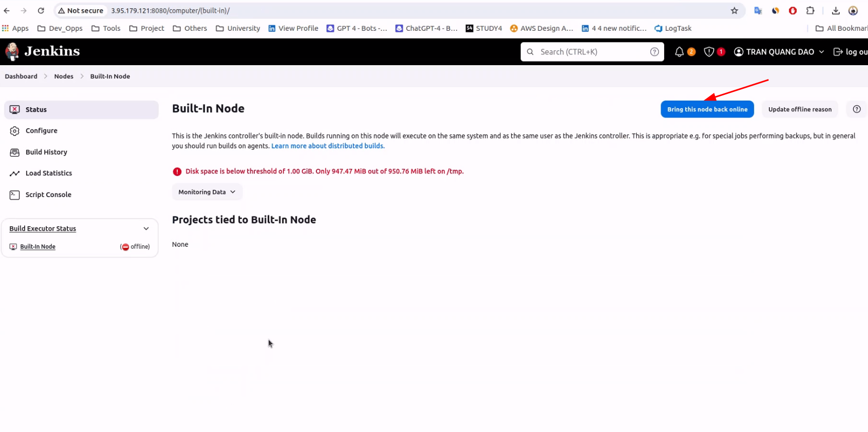This screenshot has height=432, width=868.
Task: Expand the Monitoring Data dropdown
Action: pos(207,192)
